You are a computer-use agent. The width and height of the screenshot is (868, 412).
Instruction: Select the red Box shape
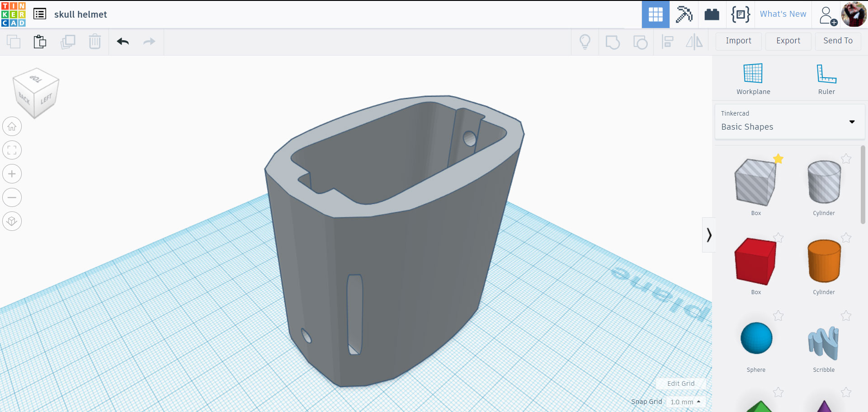pos(755,262)
